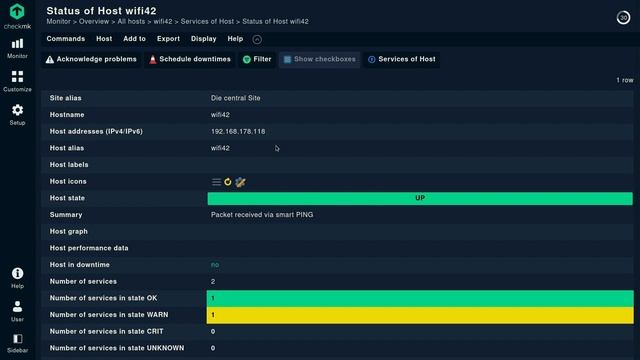
Task: Click Overview in breadcrumb
Action: point(94,22)
